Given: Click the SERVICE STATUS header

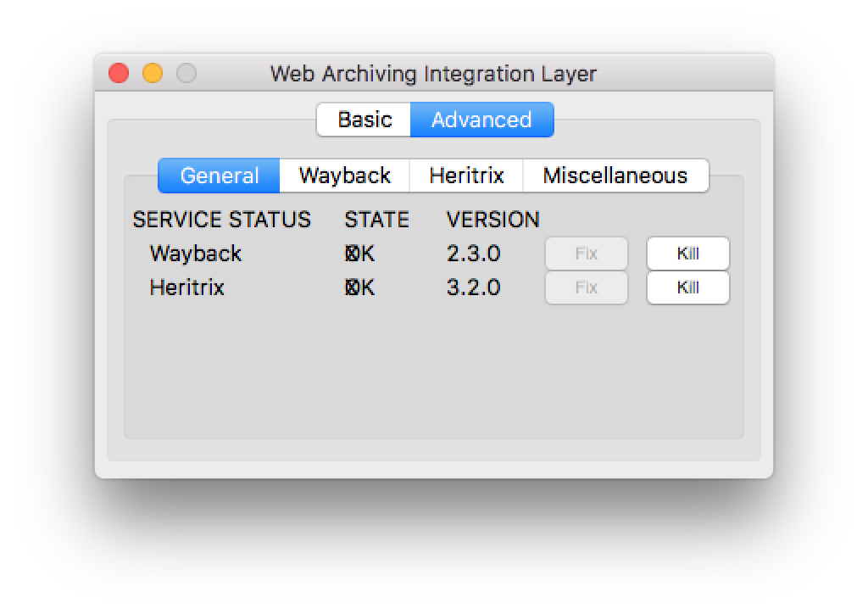Looking at the screenshot, I should (x=221, y=220).
